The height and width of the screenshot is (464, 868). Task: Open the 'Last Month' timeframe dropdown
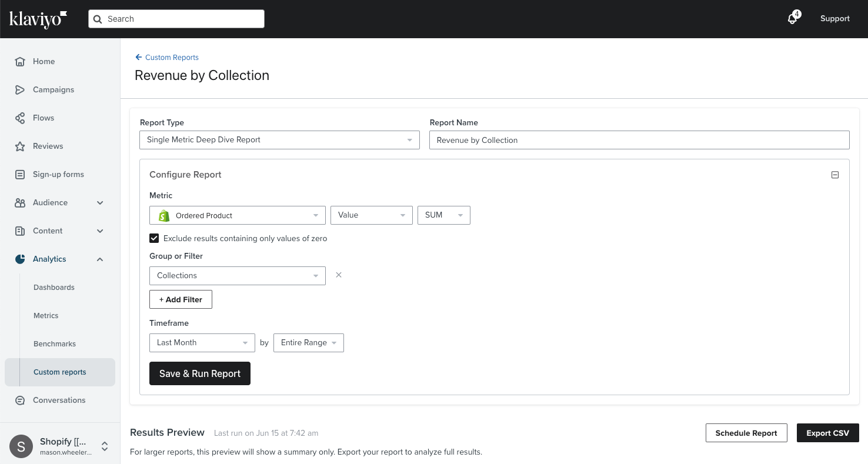point(202,342)
